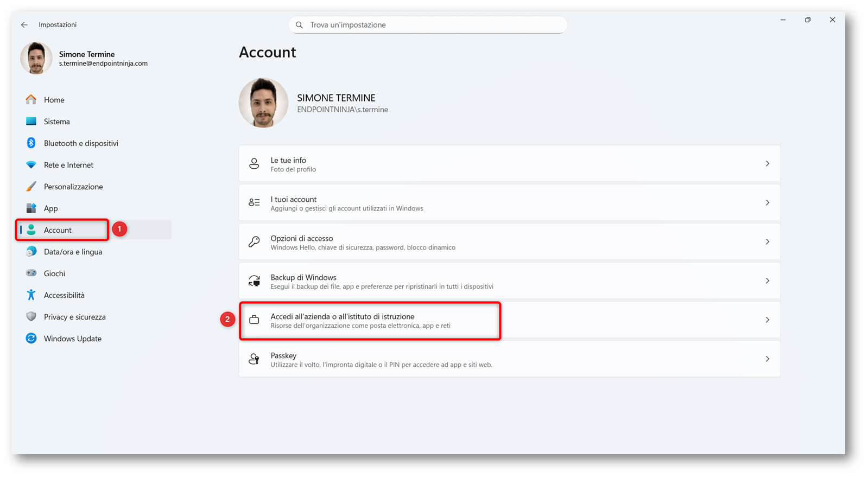The height and width of the screenshot is (477, 868).
Task: Open Rete e Internet settings
Action: click(68, 165)
